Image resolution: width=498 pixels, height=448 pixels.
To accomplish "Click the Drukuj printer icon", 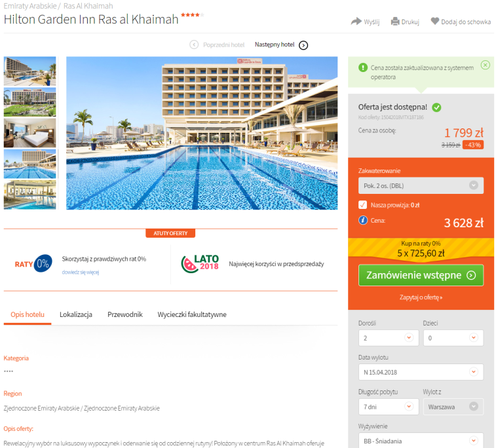I will click(394, 21).
